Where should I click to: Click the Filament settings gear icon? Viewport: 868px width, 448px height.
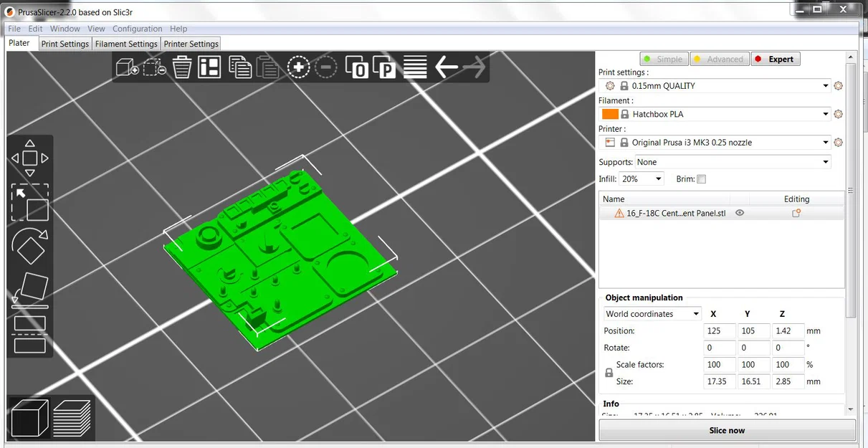[x=838, y=114]
